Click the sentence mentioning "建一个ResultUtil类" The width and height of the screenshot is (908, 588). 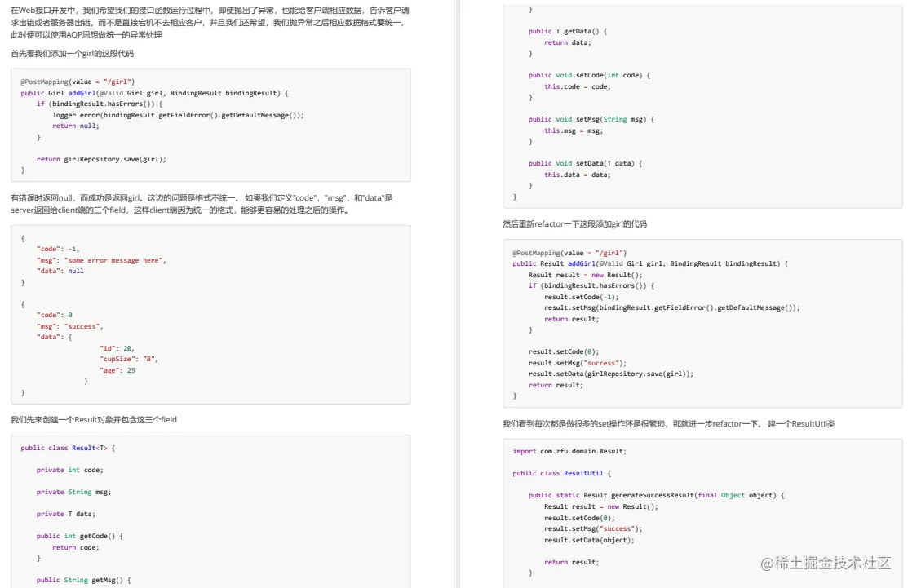(x=669, y=423)
